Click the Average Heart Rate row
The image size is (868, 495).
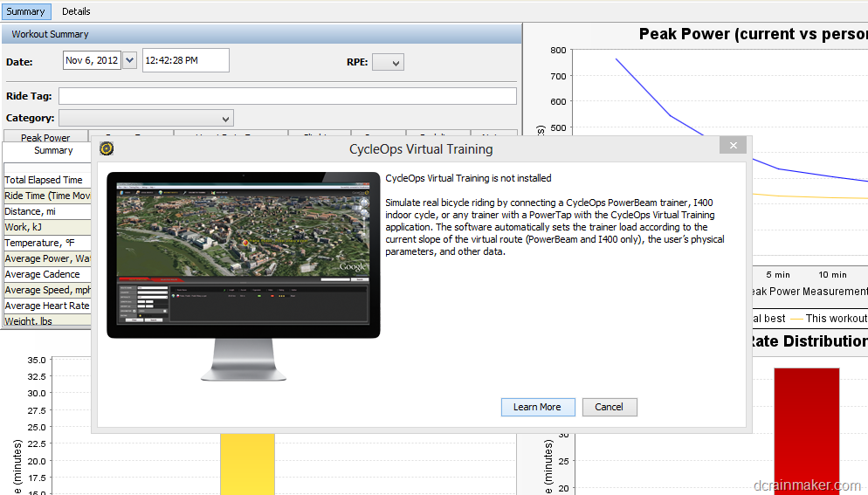[47, 306]
